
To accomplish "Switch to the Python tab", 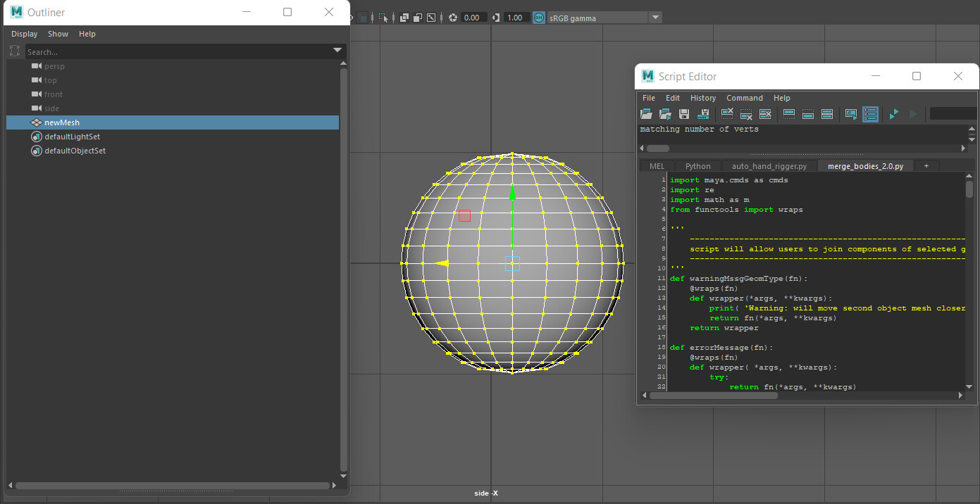I will tap(697, 165).
